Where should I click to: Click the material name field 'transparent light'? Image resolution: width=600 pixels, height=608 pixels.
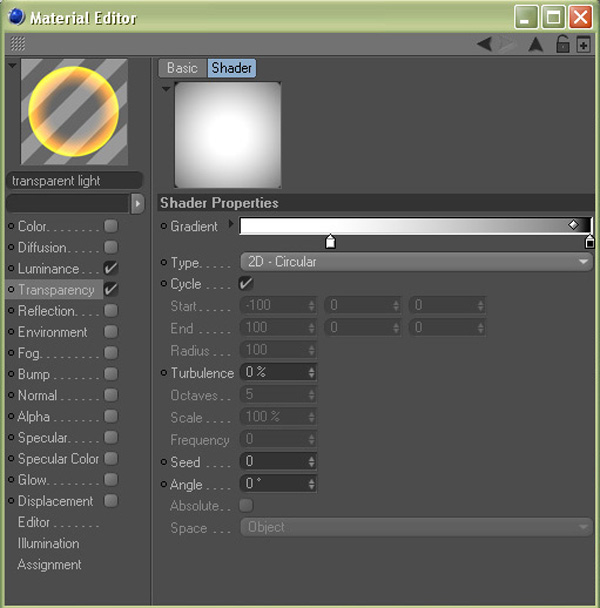(68, 181)
